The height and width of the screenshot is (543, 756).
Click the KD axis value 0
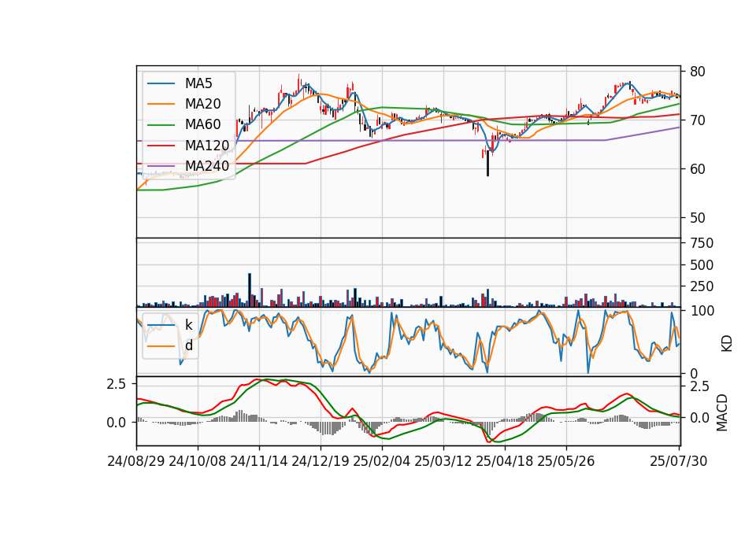click(x=694, y=374)
